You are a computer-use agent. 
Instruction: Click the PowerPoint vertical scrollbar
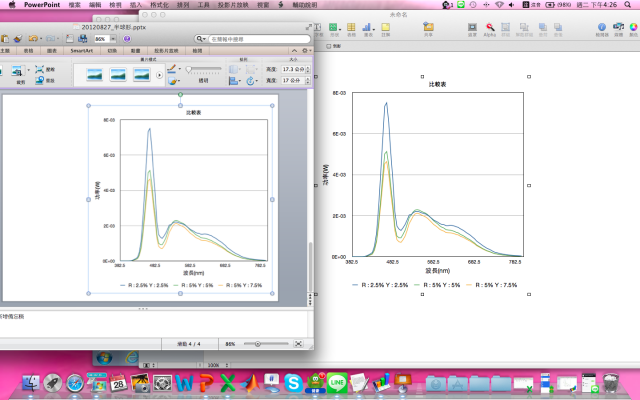310,266
